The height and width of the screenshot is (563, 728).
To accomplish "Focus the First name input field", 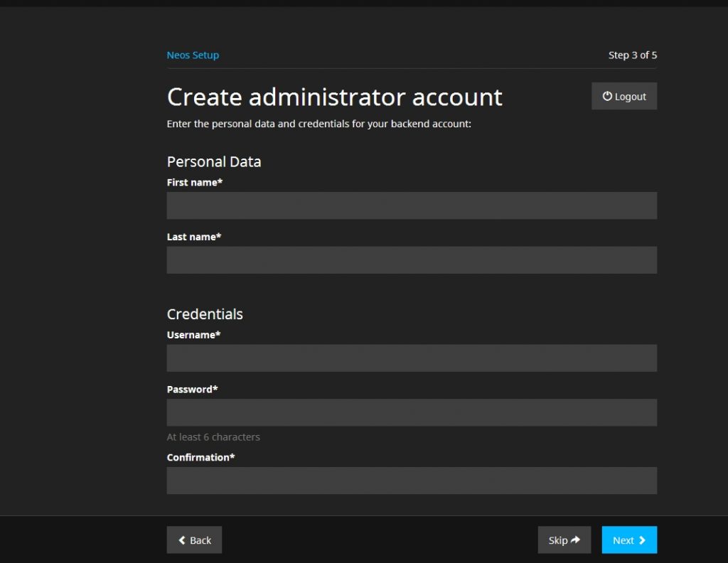I will click(412, 205).
